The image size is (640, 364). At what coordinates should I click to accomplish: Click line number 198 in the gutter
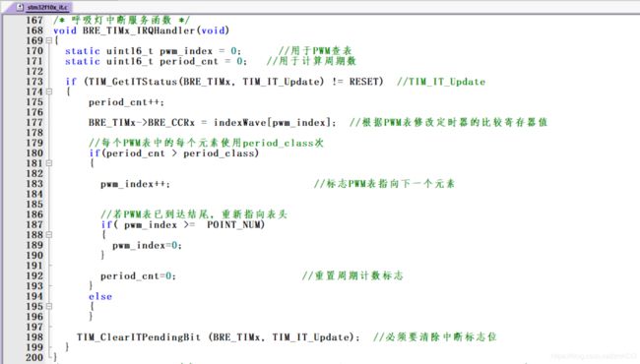point(34,337)
